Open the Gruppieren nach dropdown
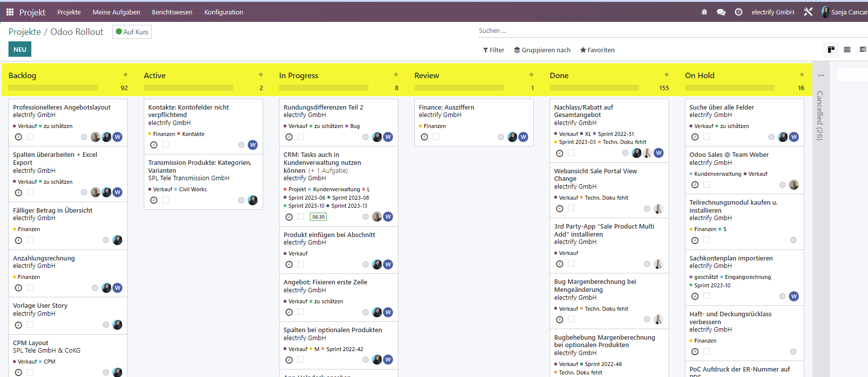Image resolution: width=868 pixels, height=377 pixels. point(542,50)
